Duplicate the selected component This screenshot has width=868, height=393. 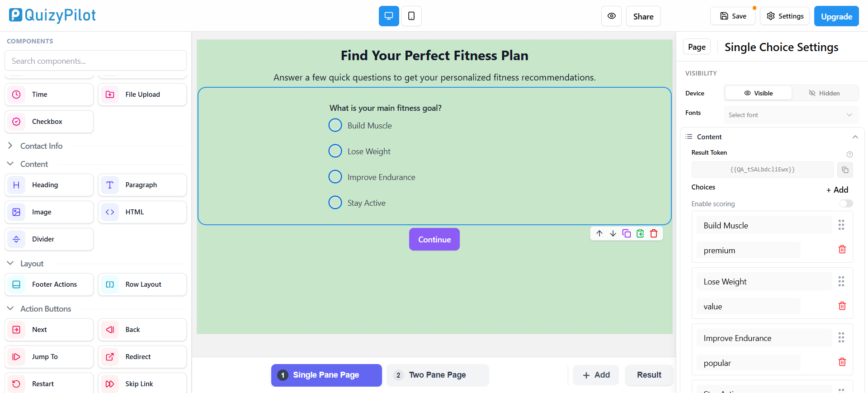(x=627, y=233)
